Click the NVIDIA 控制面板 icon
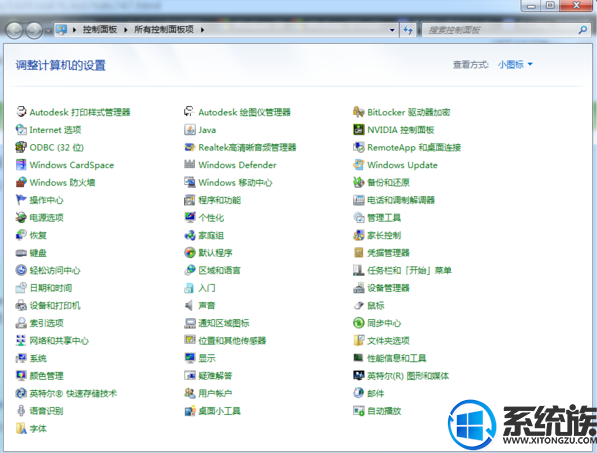The width and height of the screenshot is (597, 453). tap(358, 130)
